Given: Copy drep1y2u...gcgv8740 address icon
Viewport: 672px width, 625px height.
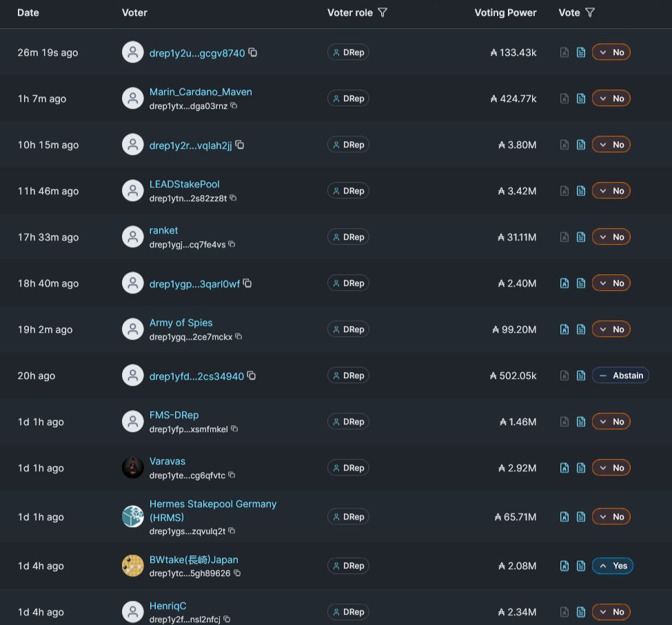Looking at the screenshot, I should click(253, 52).
